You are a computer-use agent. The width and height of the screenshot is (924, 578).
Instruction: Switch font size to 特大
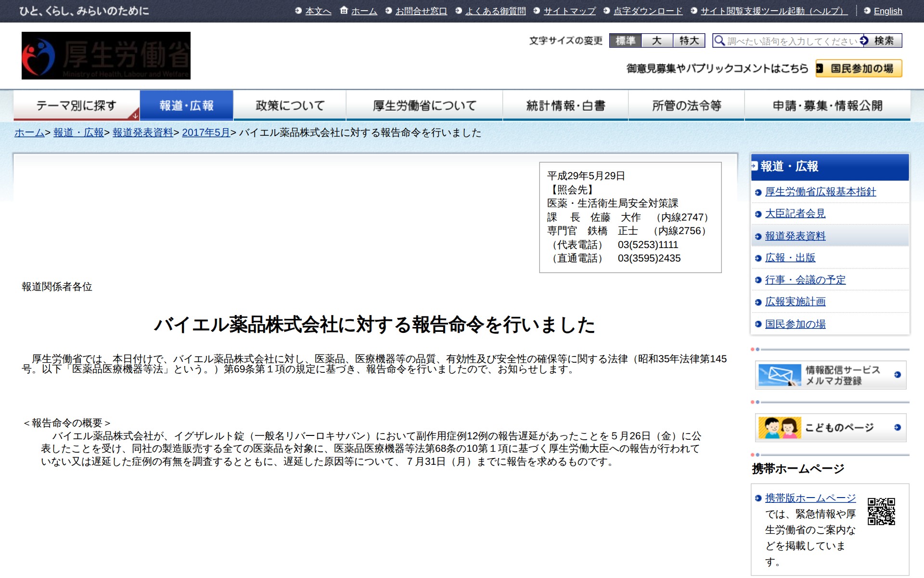click(x=688, y=41)
